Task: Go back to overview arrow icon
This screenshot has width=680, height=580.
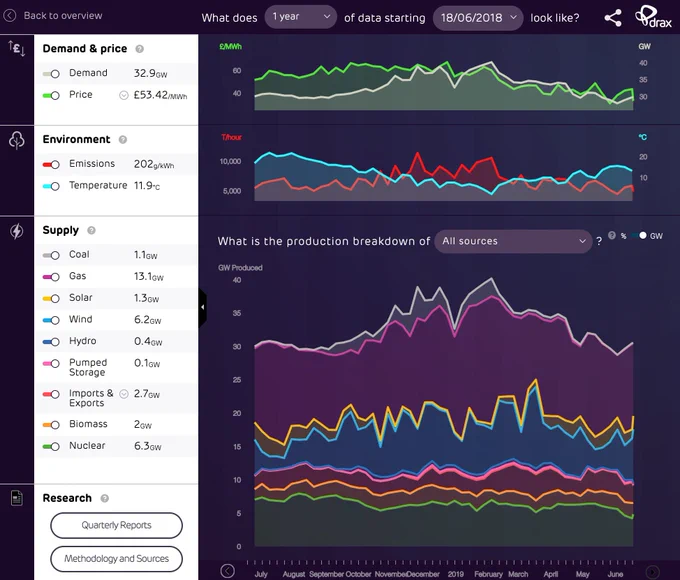Action: [x=10, y=16]
